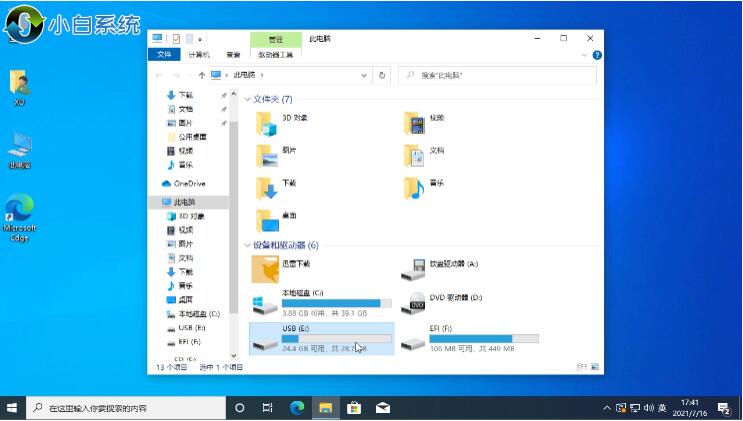Image resolution: width=743 pixels, height=421 pixels.
Task: Switch to details view layout toggle
Action: click(581, 367)
